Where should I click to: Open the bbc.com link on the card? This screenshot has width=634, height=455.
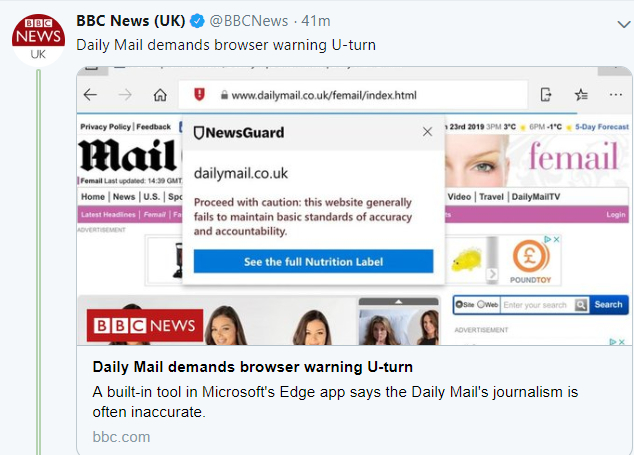(x=121, y=437)
